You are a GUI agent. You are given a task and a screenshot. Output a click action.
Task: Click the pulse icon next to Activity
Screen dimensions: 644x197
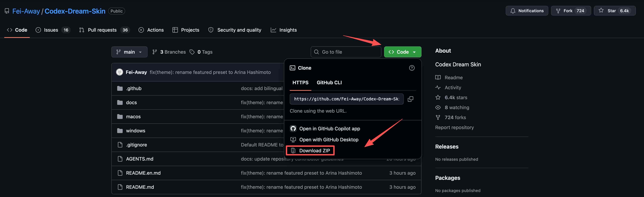pos(438,87)
